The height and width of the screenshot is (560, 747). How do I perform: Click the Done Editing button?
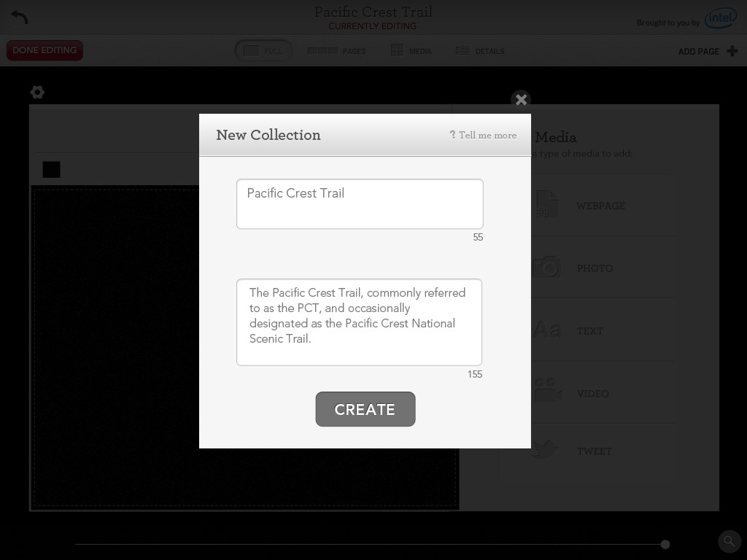pyautogui.click(x=44, y=50)
